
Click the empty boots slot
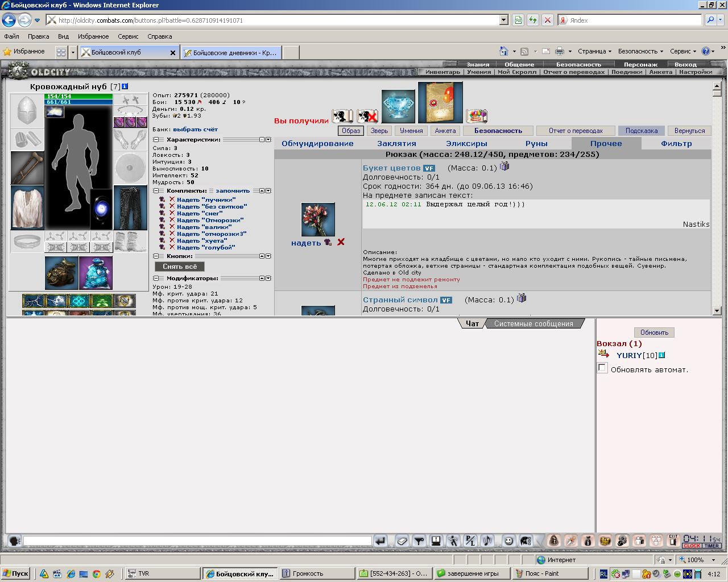click(130, 242)
